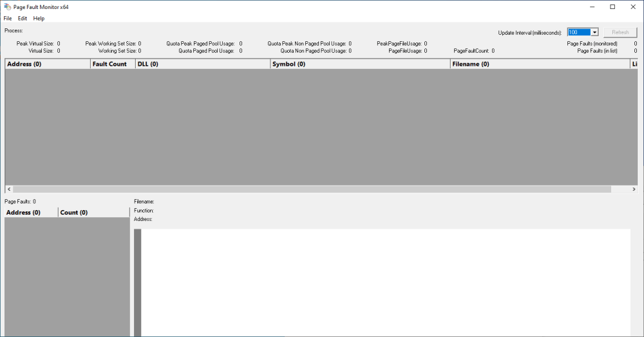Screen dimensions: 644x337
Task: Click the Peak Virtual Size: label
Action: [x=35, y=44]
